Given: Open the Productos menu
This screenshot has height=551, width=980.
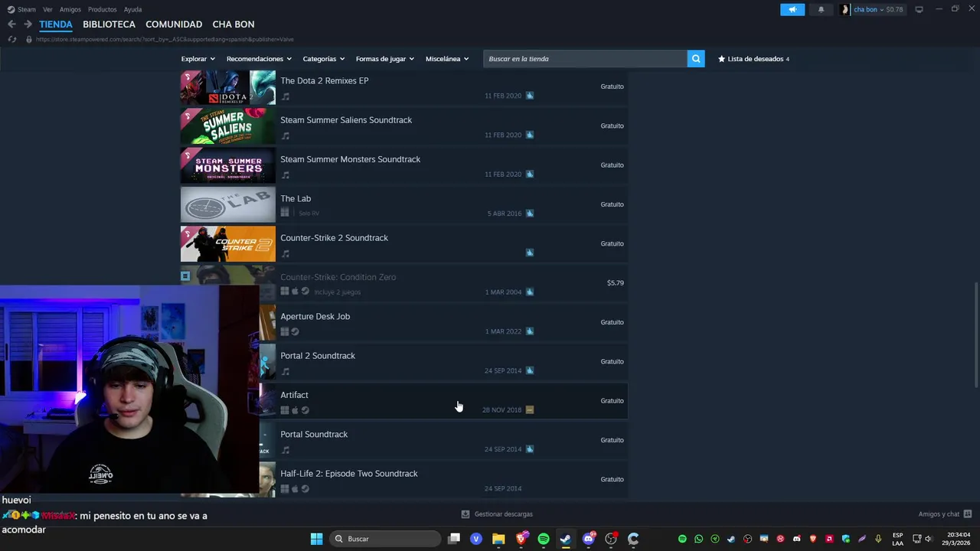Looking at the screenshot, I should [102, 9].
